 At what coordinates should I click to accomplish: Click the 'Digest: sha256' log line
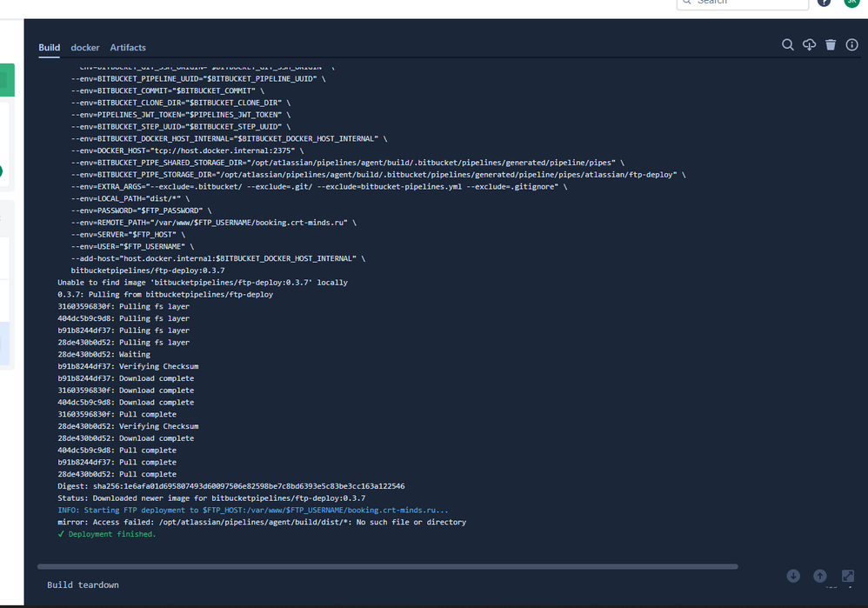point(230,486)
